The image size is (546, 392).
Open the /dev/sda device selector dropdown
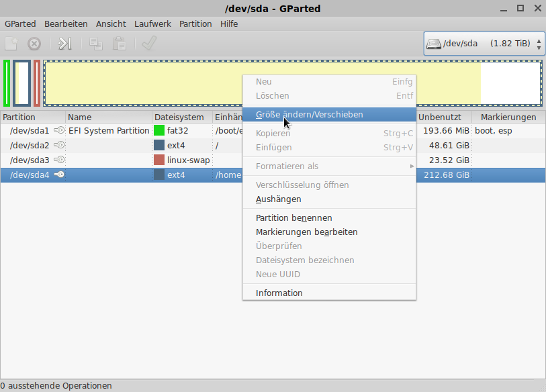click(x=483, y=44)
